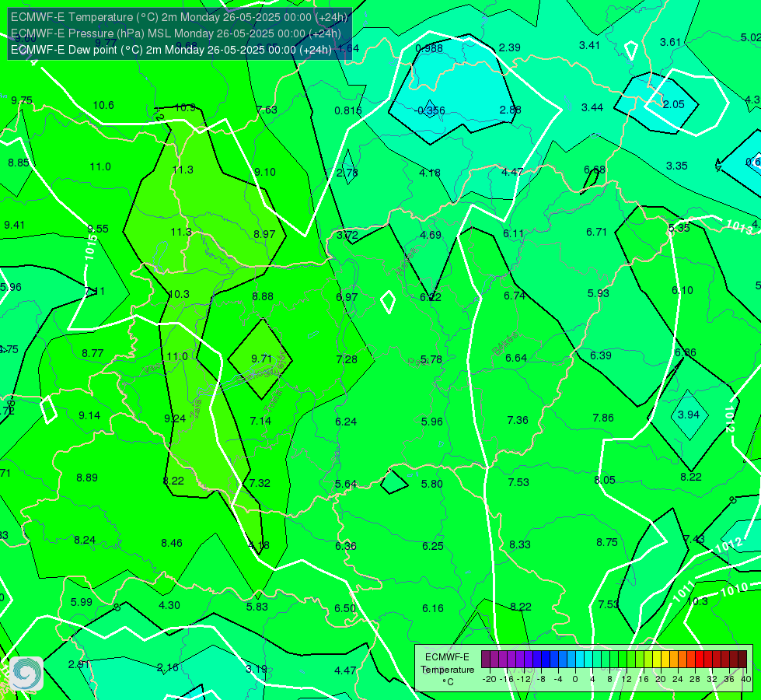Click the 2.88 temperature value
This screenshot has height=700, width=761.
point(510,110)
